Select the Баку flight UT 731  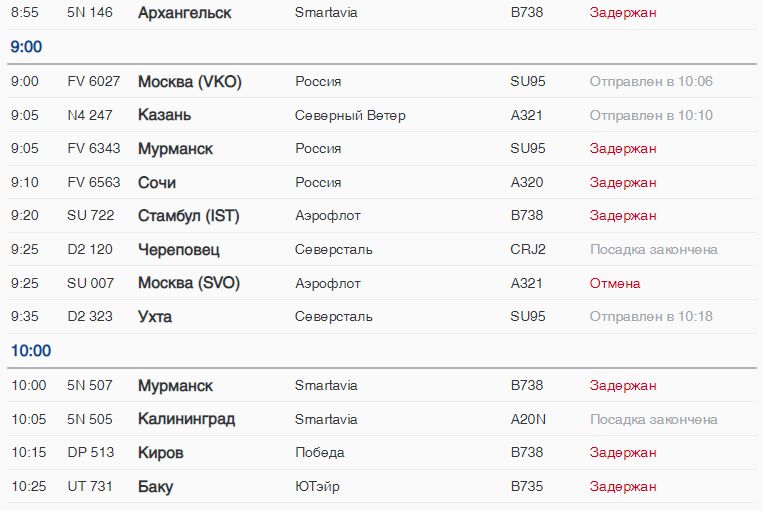382,486
